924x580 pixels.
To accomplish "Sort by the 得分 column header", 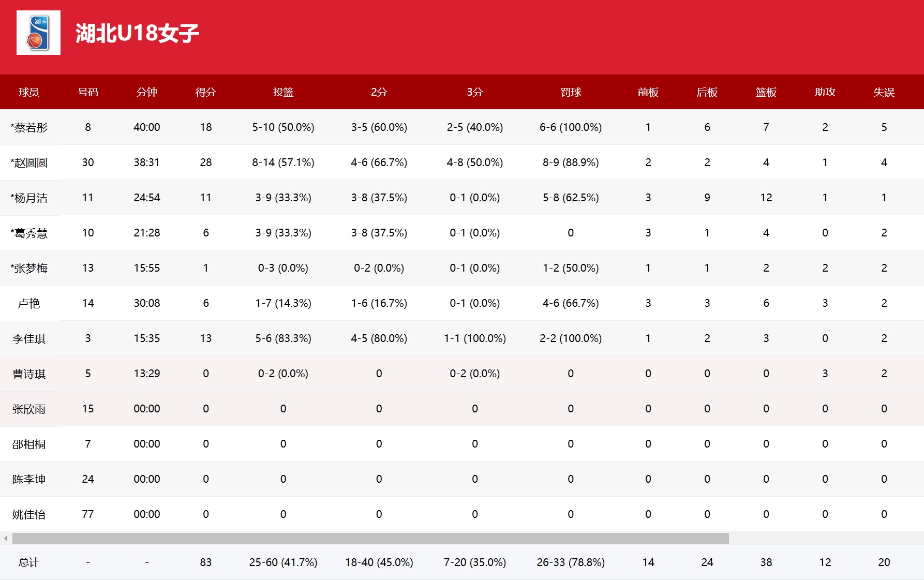I will point(205,92).
